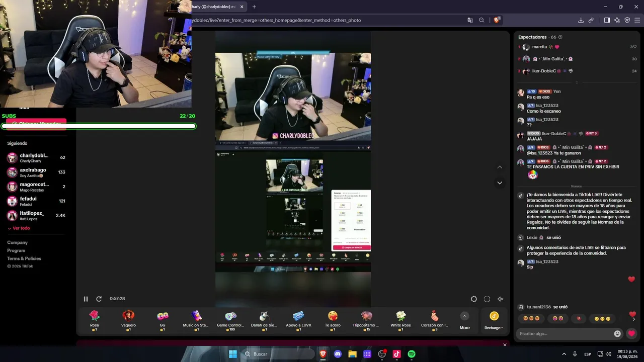Viewport: 644px width, 362px height.
Task: Send the Hipopótamo gift
Action: [367, 320]
